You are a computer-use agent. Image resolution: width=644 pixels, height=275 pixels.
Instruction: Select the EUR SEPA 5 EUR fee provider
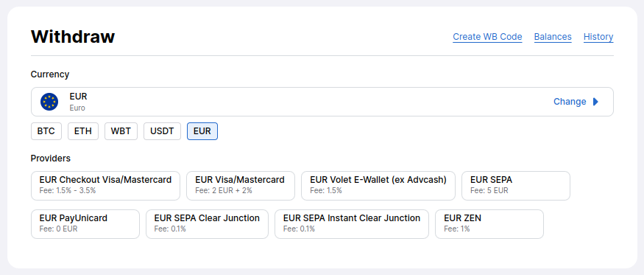click(x=516, y=186)
